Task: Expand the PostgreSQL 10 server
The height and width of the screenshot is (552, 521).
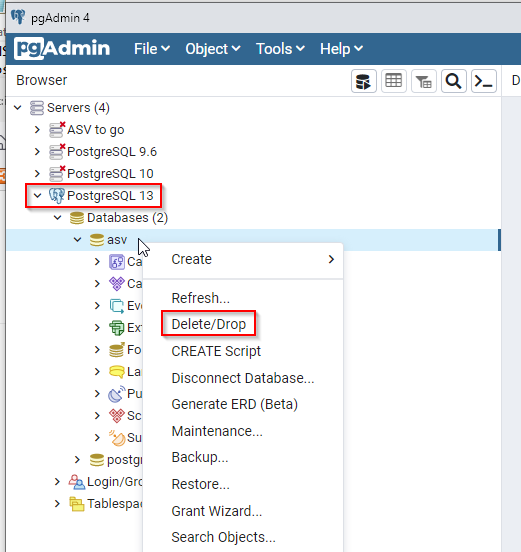Action: tap(37, 174)
